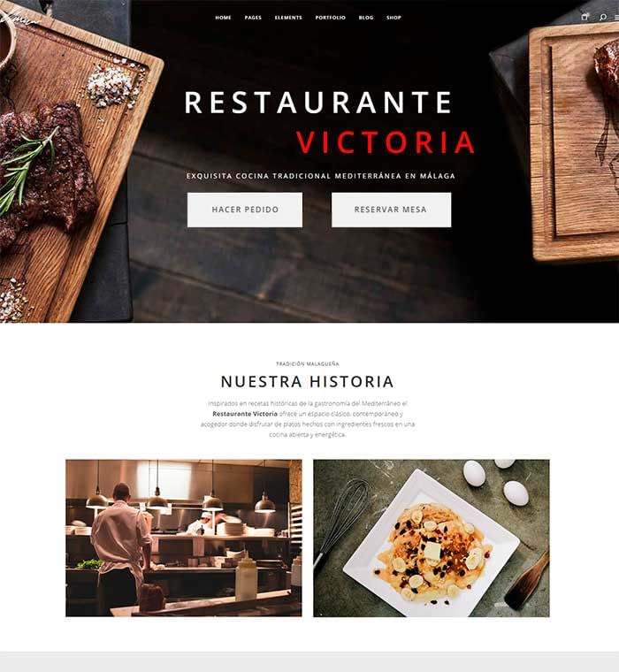
Task: Go to the HOME menu item
Action: tap(223, 18)
